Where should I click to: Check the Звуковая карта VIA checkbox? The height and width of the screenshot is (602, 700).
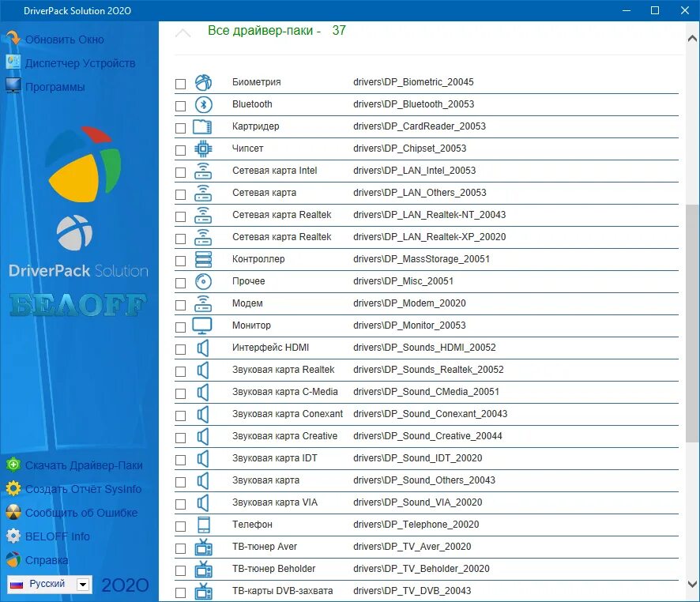tap(180, 504)
